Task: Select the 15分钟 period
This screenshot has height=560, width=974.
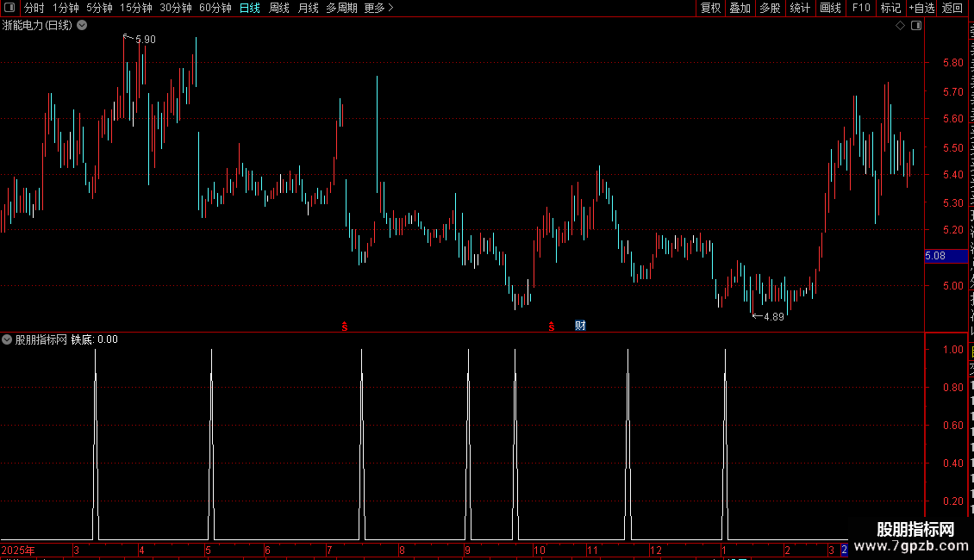Action: click(x=136, y=8)
